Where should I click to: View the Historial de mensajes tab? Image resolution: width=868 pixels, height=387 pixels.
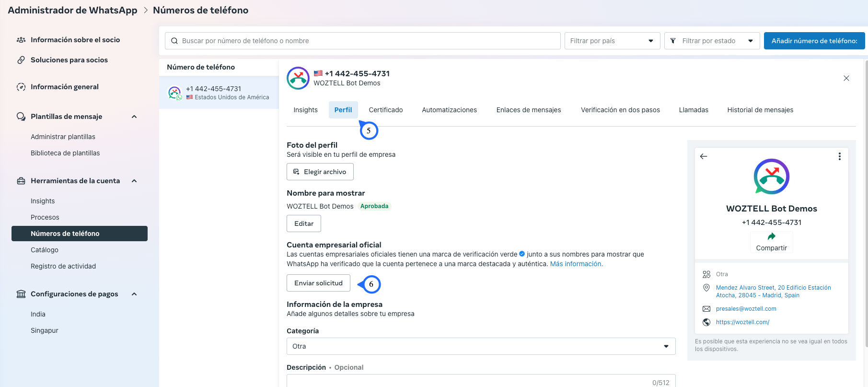pos(760,110)
